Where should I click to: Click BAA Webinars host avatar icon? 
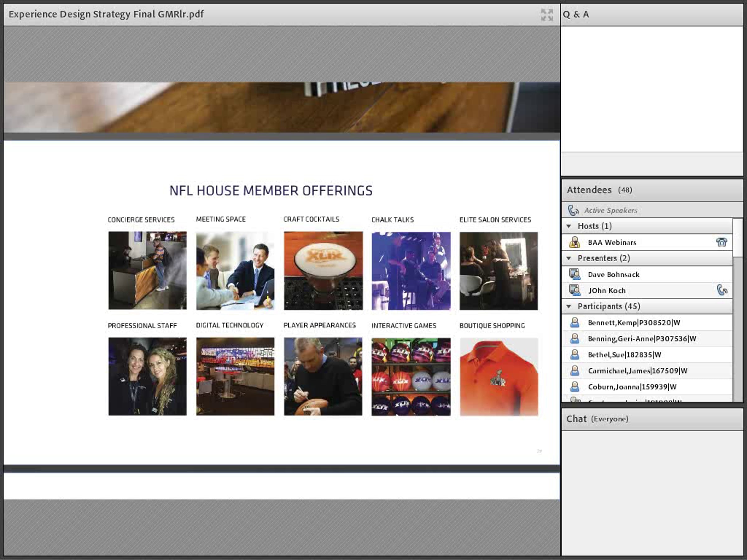[575, 242]
